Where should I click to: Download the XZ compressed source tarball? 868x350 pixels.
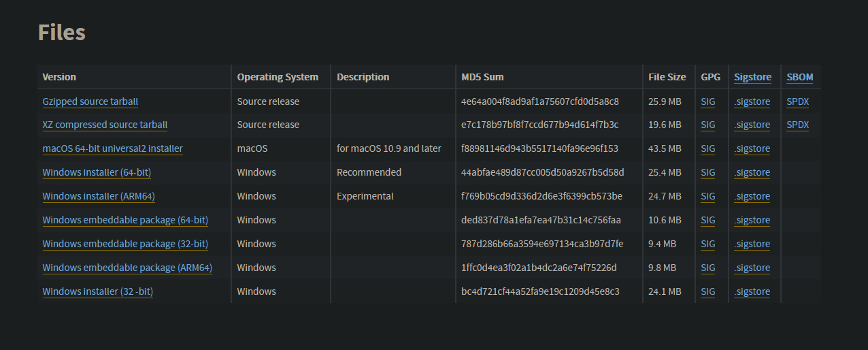point(105,125)
